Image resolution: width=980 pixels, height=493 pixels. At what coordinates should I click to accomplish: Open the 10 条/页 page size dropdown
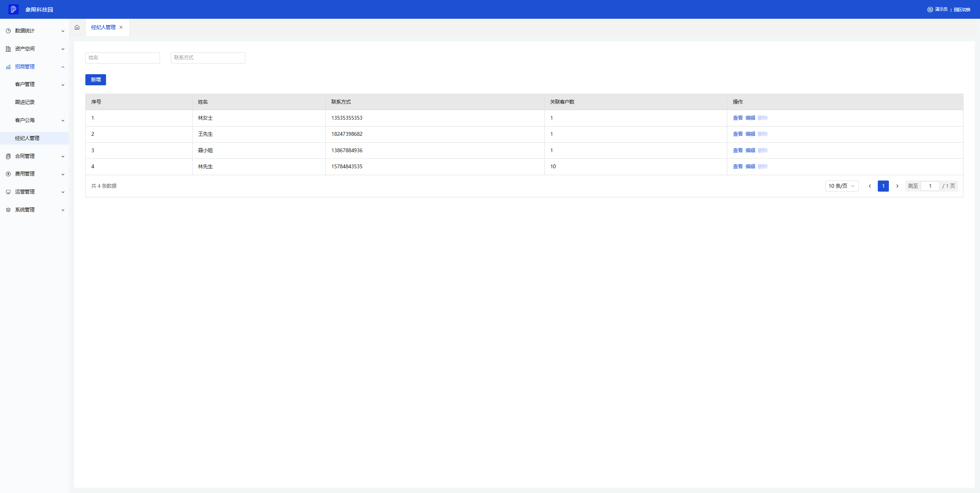[841, 186]
